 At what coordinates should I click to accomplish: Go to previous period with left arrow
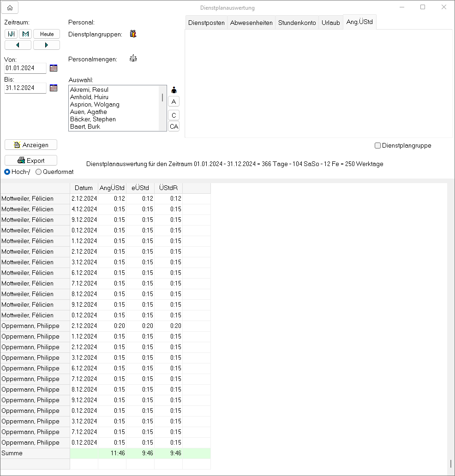[18, 45]
